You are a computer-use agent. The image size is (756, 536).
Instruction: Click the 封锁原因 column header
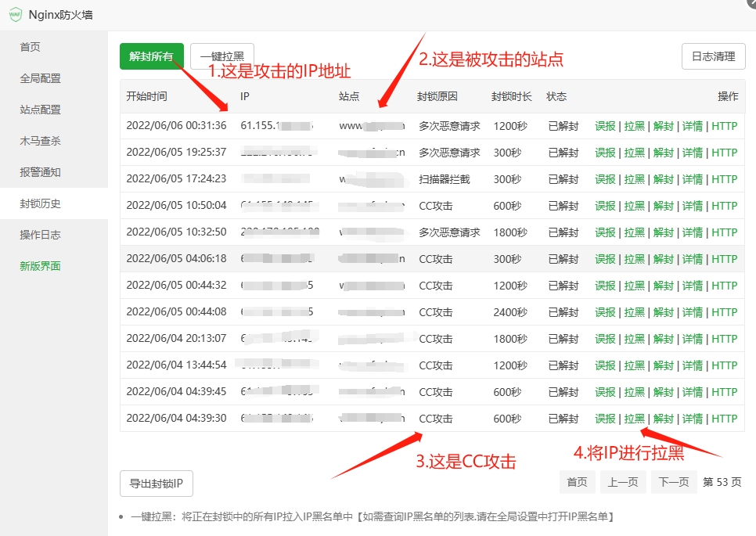(x=437, y=96)
